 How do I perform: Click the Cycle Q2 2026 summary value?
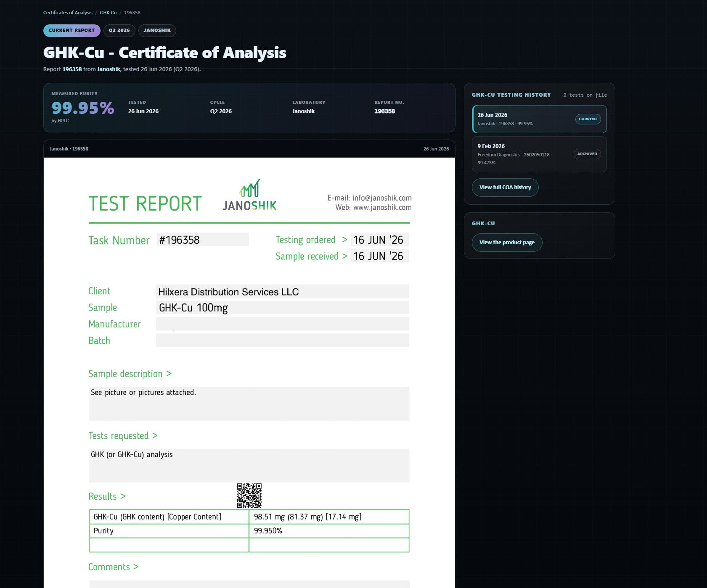click(221, 111)
